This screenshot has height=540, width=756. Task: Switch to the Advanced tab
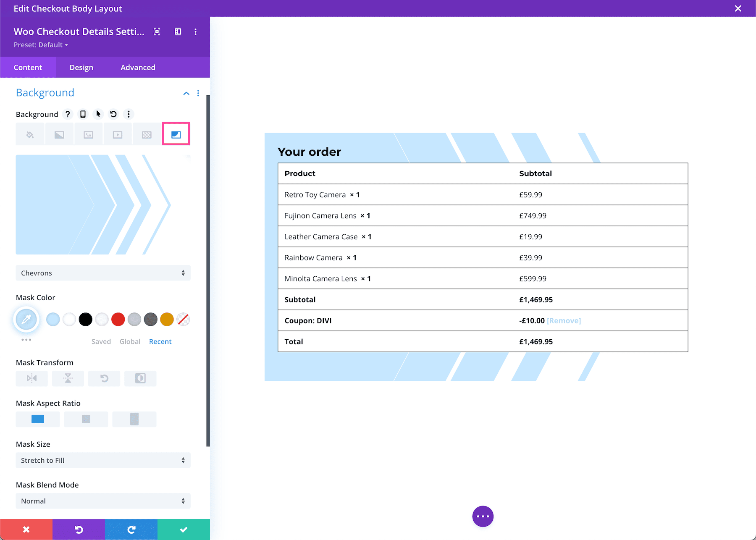(137, 67)
